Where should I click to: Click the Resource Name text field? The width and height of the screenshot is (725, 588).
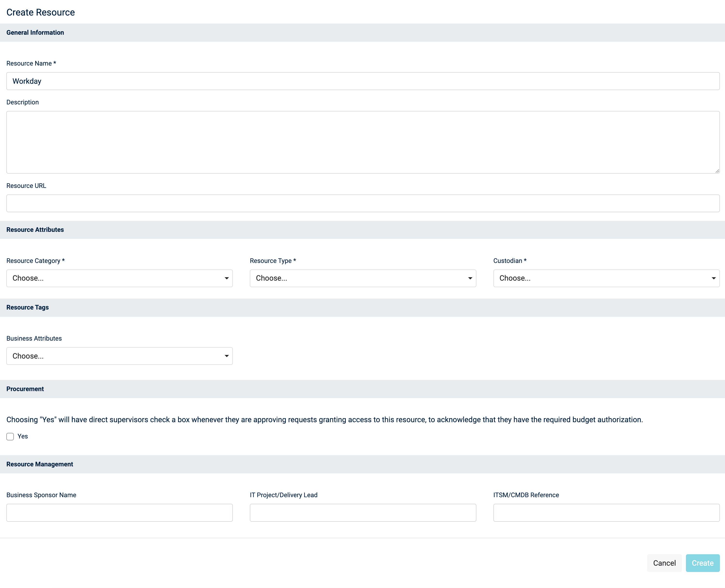362,81
